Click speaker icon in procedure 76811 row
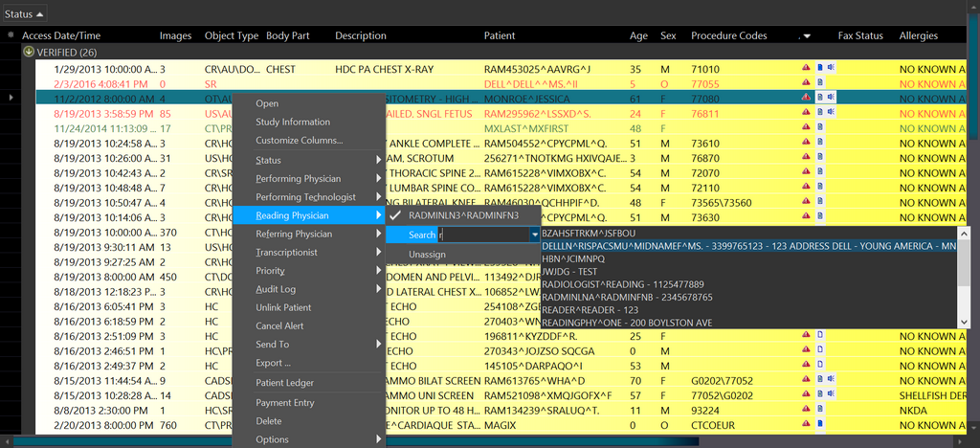The height and width of the screenshot is (448, 980). coord(831,113)
